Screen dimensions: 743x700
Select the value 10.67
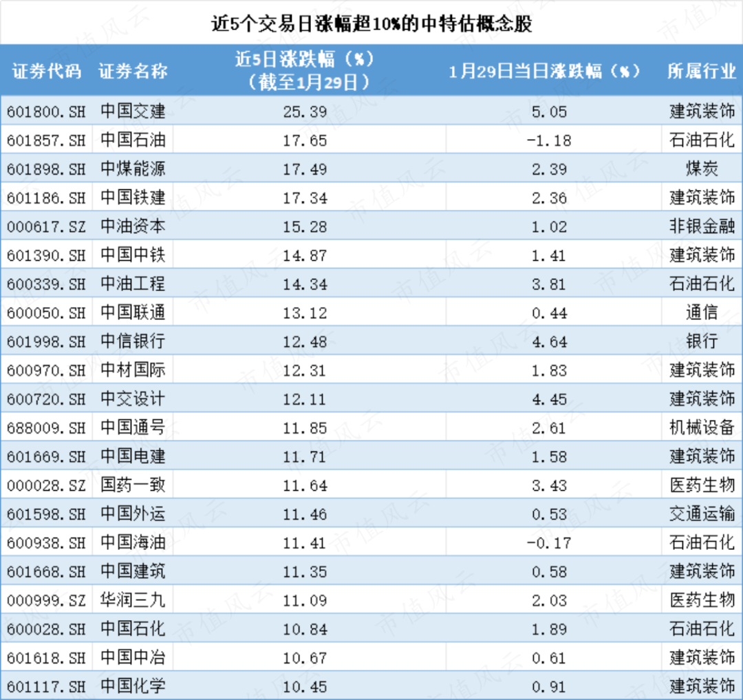click(x=305, y=658)
